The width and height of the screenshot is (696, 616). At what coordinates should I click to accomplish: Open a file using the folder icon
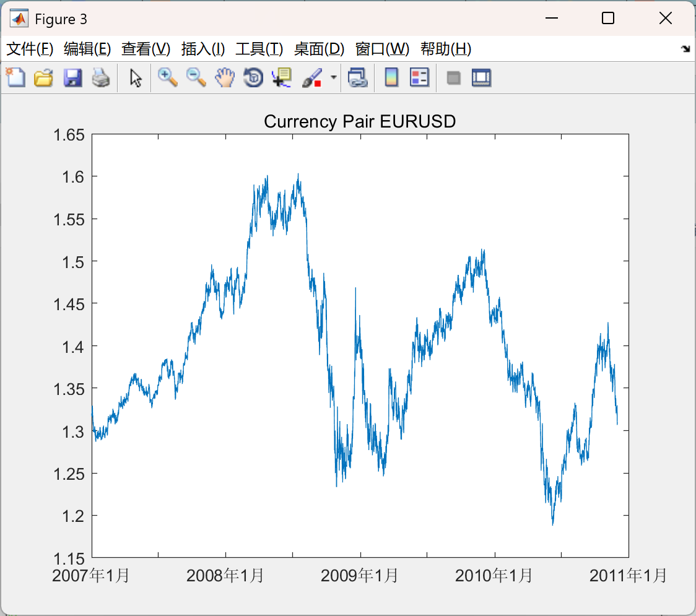[x=43, y=77]
